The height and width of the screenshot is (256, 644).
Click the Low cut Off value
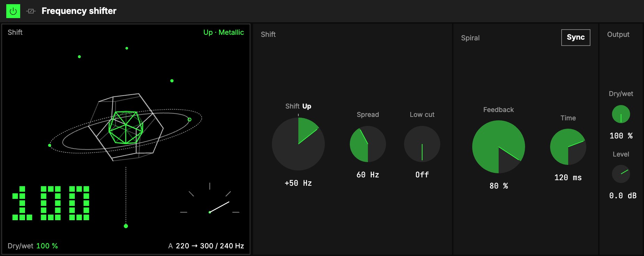coord(422,175)
